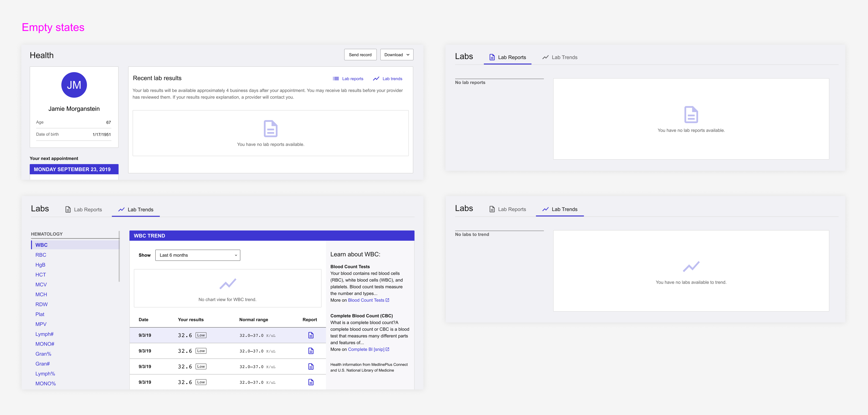Click the MONDAY SEPTEMBER 23, 2019 appointment header
This screenshot has height=415, width=868.
pyautogui.click(x=74, y=169)
